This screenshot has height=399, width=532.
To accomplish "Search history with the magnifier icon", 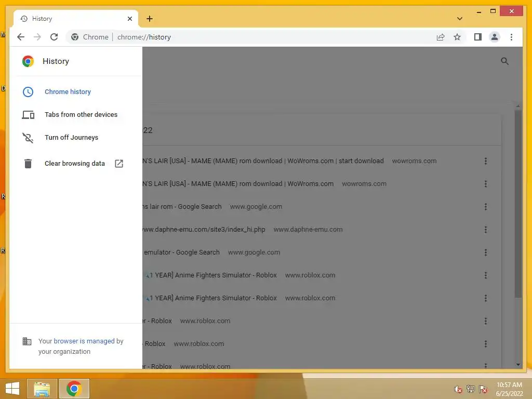I will [x=504, y=61].
